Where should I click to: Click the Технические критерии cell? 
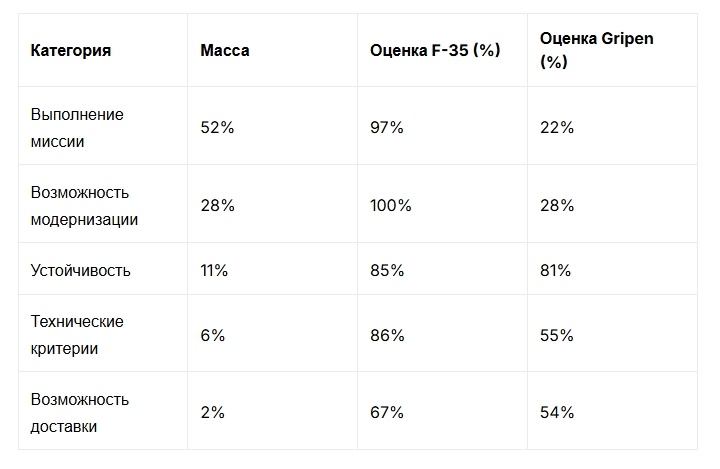click(x=77, y=335)
